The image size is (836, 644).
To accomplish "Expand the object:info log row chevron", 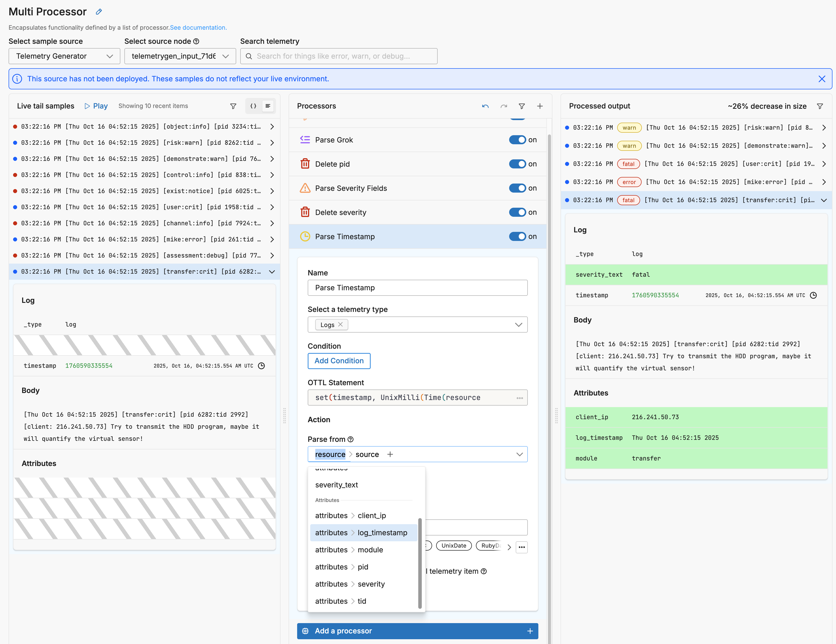I will (272, 127).
